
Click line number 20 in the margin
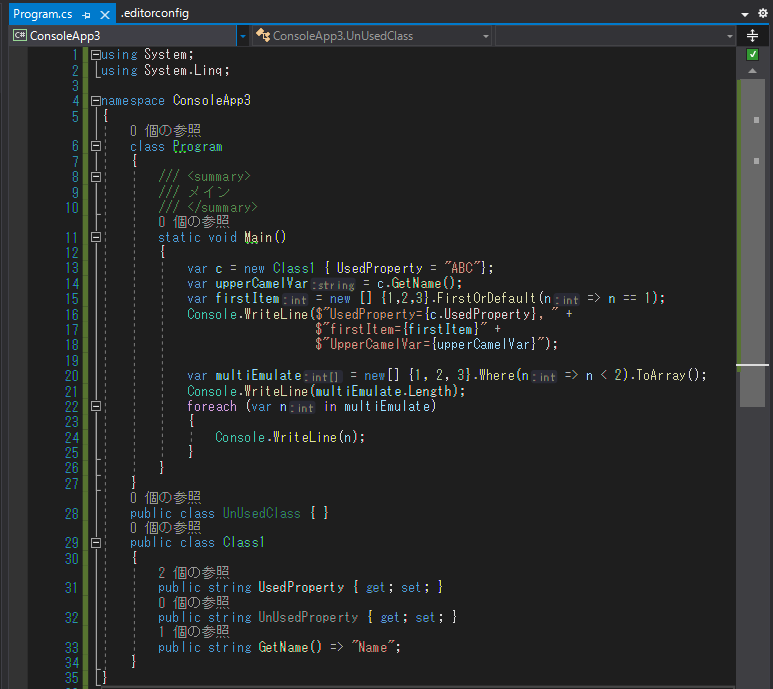tap(72, 376)
